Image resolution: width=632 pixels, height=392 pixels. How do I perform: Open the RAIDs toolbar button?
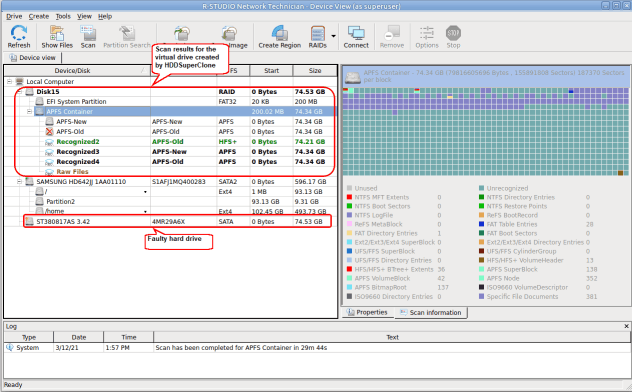tap(318, 37)
